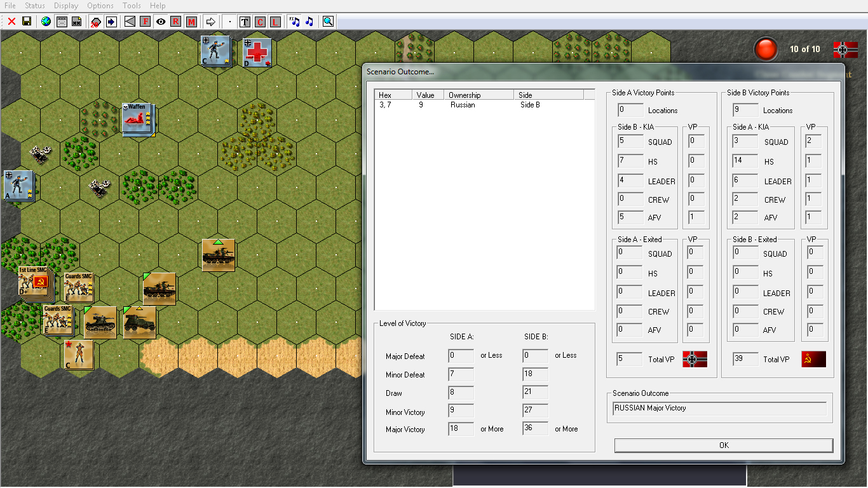This screenshot has width=868, height=488.
Task: Click the red F toolbar button
Action: pos(146,22)
